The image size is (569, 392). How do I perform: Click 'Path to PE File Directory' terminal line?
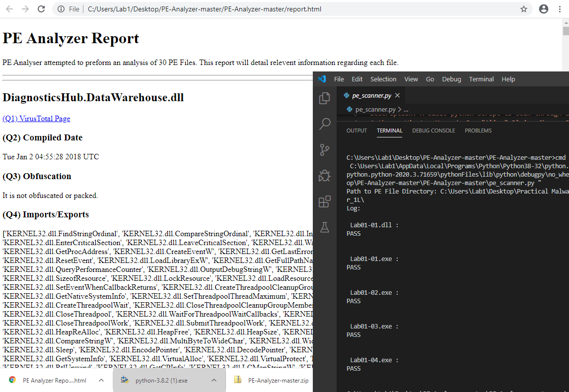[x=457, y=191]
